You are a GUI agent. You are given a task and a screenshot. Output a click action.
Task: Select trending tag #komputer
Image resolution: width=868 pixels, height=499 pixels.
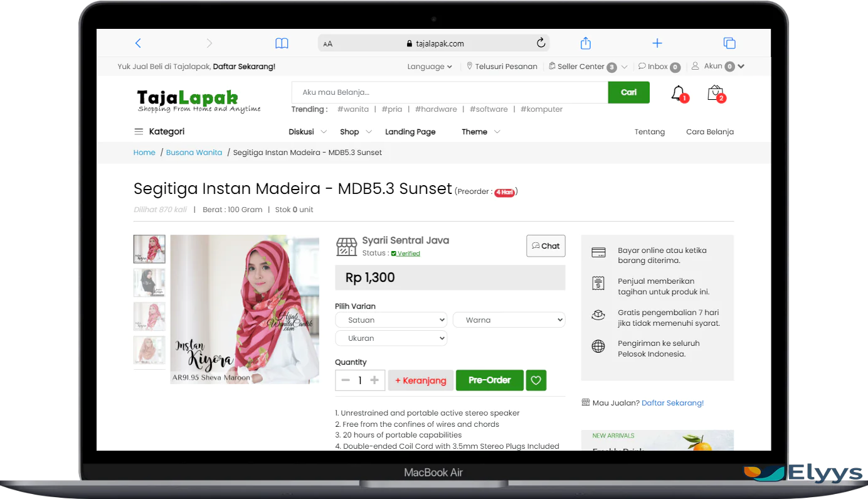541,109
